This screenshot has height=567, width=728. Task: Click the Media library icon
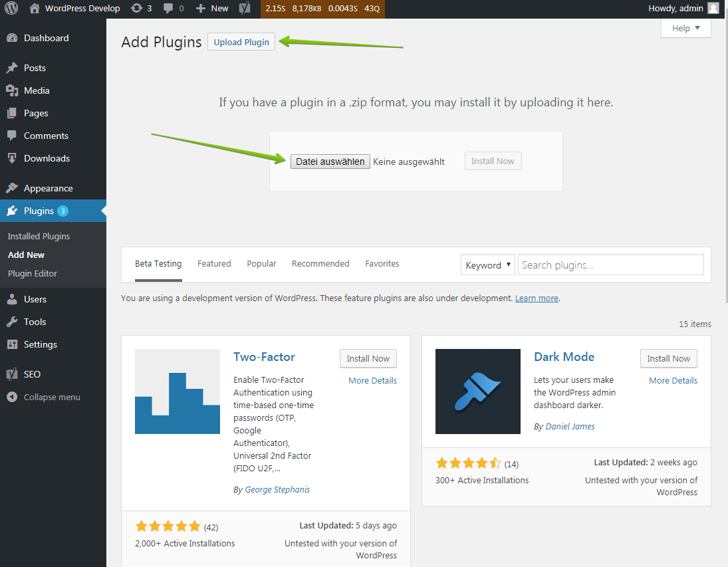(12, 90)
